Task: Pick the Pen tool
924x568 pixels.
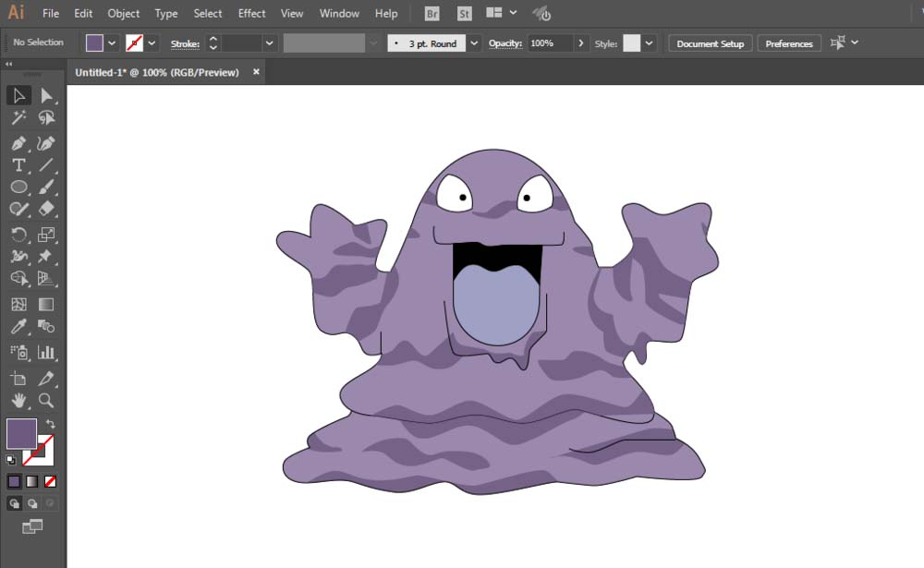Action: pos(18,143)
